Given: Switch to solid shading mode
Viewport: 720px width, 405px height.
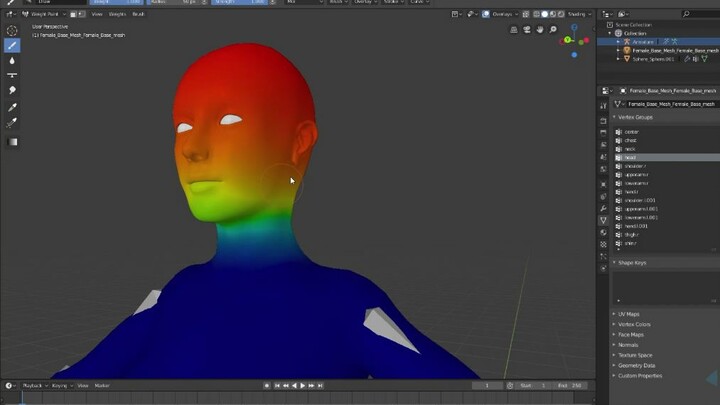Looking at the screenshot, I should tap(545, 14).
